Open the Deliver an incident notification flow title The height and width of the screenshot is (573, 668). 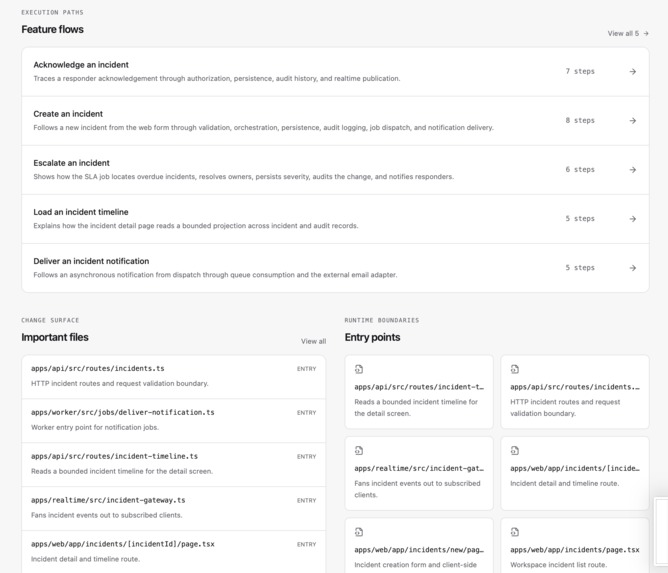[91, 261]
